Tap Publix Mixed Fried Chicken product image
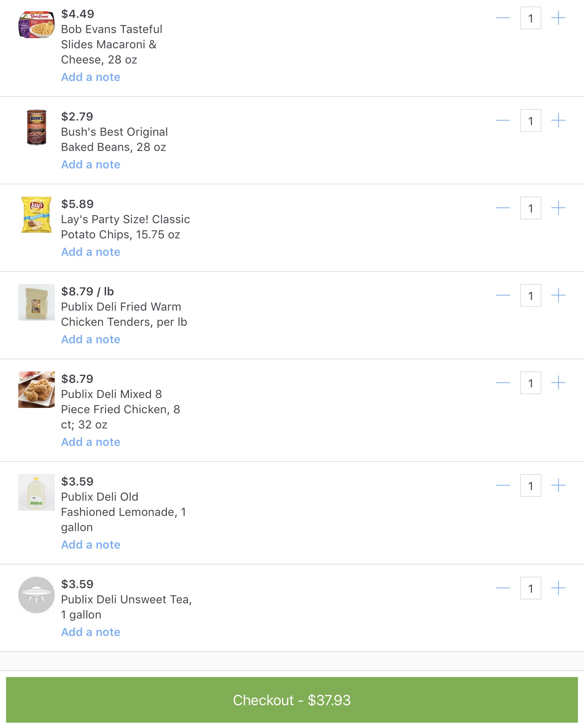 [x=36, y=390]
